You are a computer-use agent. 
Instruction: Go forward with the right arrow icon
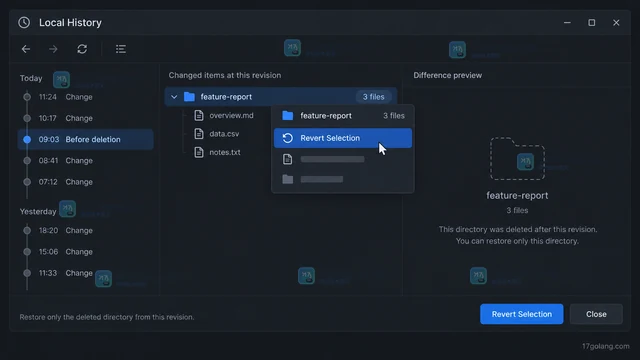pyautogui.click(x=53, y=49)
